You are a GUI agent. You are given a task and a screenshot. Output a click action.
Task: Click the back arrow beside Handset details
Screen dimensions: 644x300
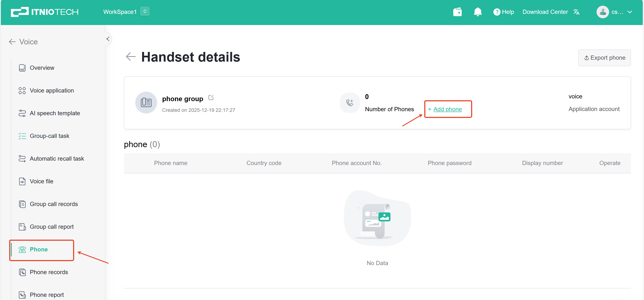(x=130, y=57)
